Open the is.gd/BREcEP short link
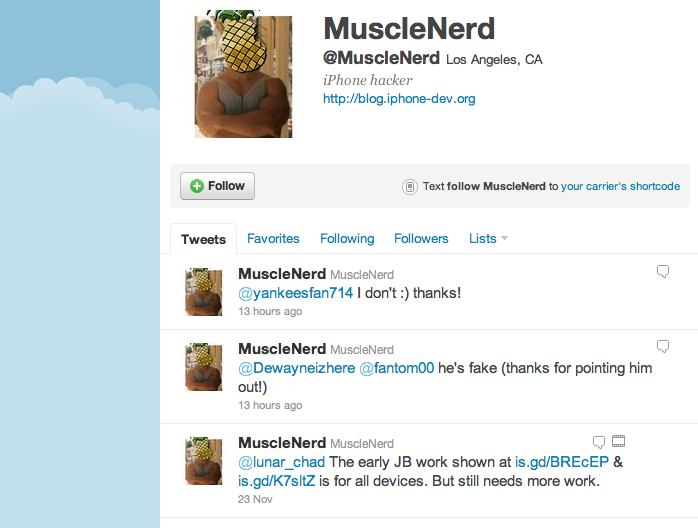The height and width of the screenshot is (528, 698). [562, 462]
